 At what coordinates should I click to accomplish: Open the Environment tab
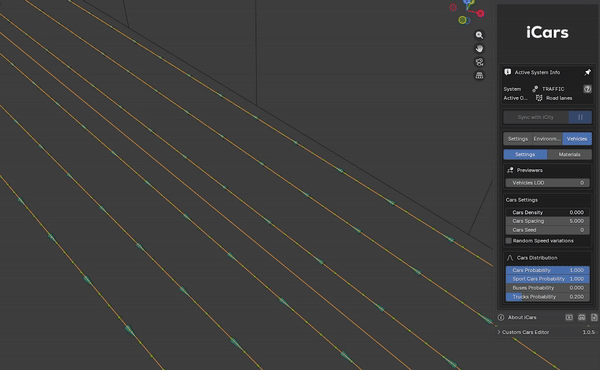pos(547,139)
